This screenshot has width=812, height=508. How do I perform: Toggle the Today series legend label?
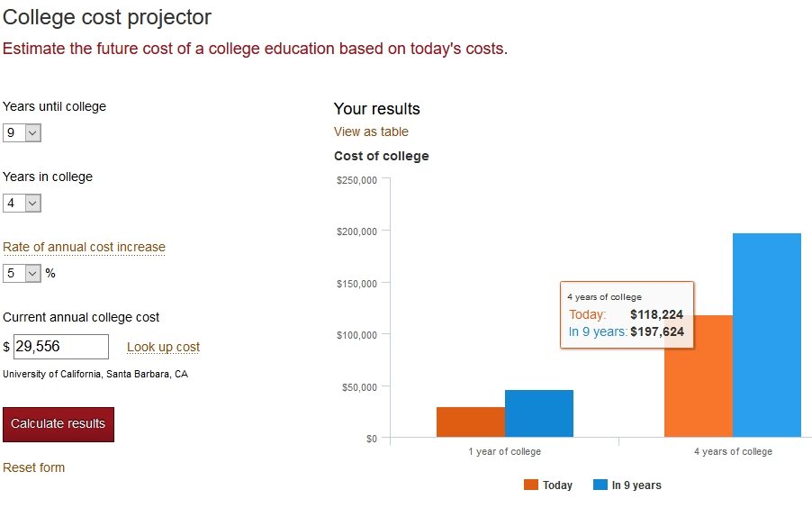coord(557,485)
